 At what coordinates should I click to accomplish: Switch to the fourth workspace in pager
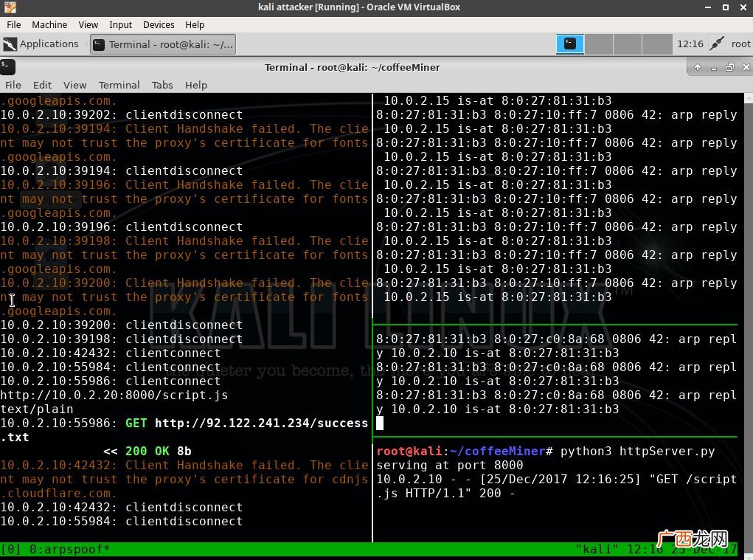point(657,44)
